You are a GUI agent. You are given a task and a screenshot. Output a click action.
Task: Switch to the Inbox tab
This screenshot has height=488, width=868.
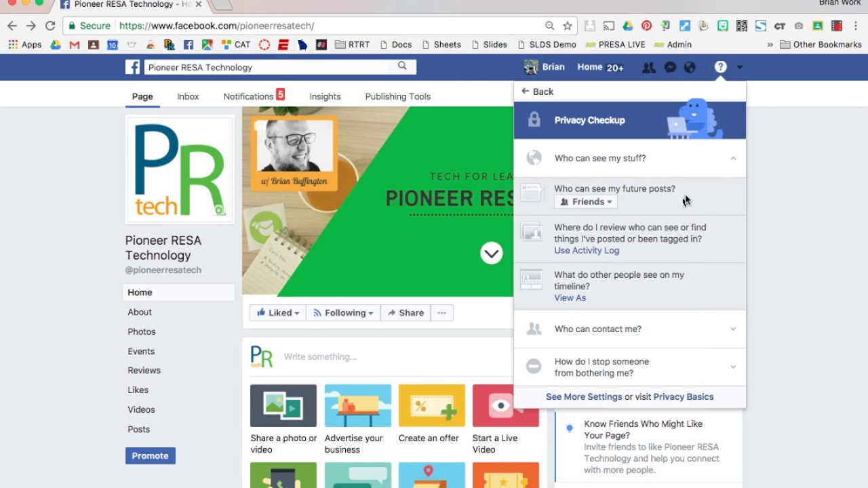click(x=188, y=96)
